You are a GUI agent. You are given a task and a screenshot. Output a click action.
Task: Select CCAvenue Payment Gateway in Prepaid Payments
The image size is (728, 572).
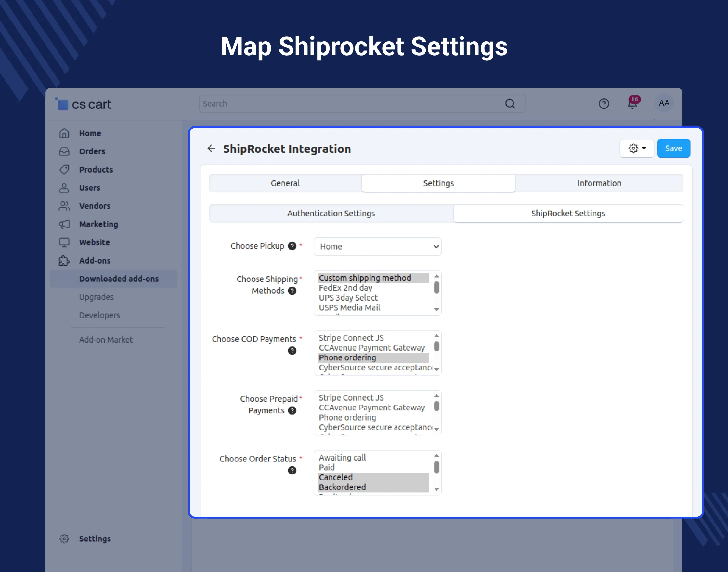click(x=371, y=408)
